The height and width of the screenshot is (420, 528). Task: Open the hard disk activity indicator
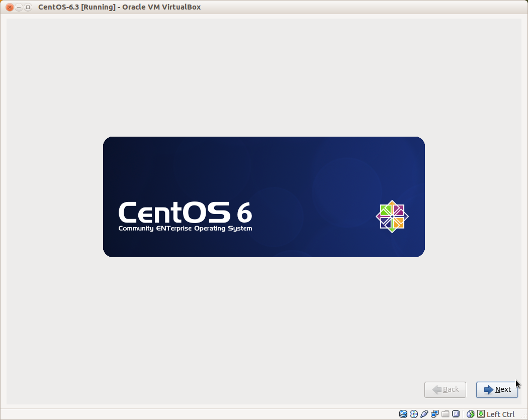(403, 414)
